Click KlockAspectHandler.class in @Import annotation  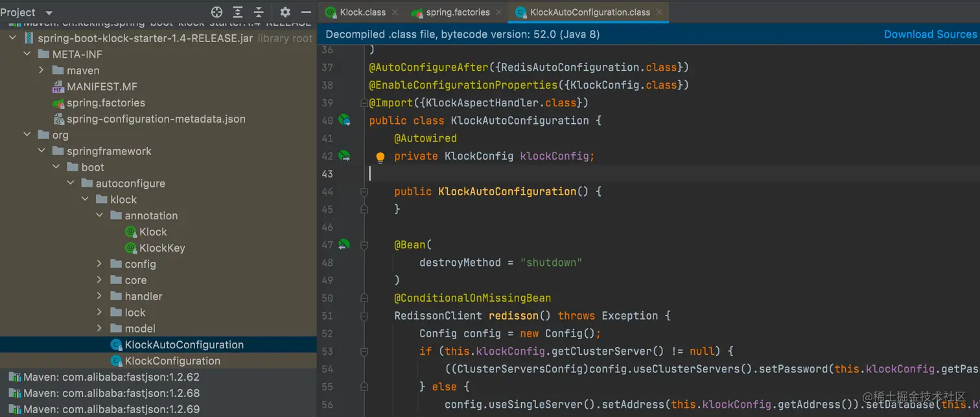[x=501, y=102]
